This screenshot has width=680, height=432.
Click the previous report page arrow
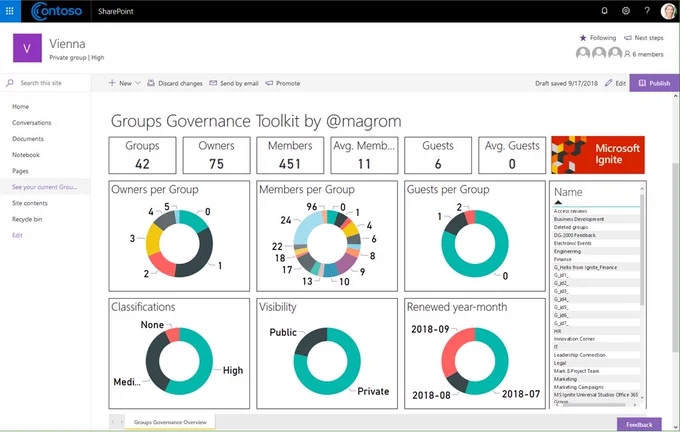click(x=113, y=422)
